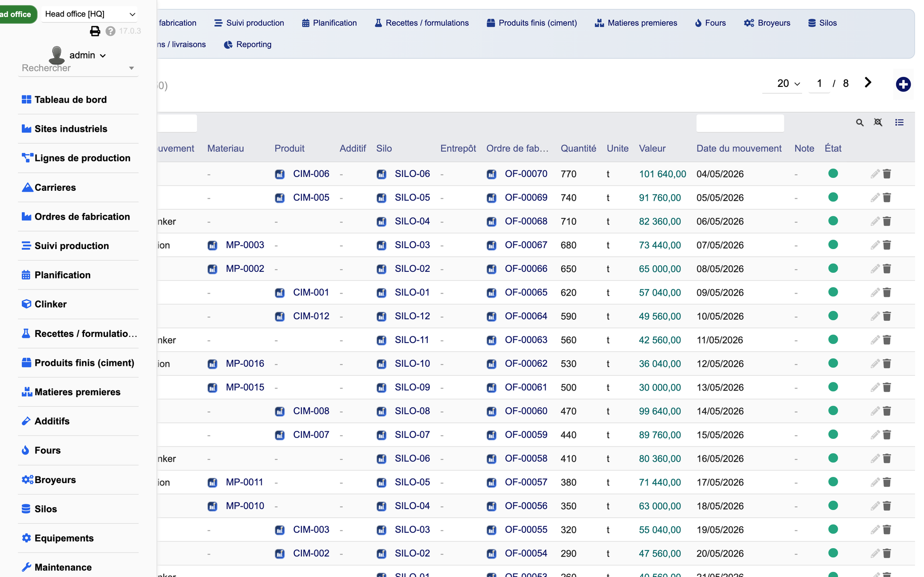Open the MP-0016 material link
The width and height of the screenshot is (924, 577).
point(245,364)
